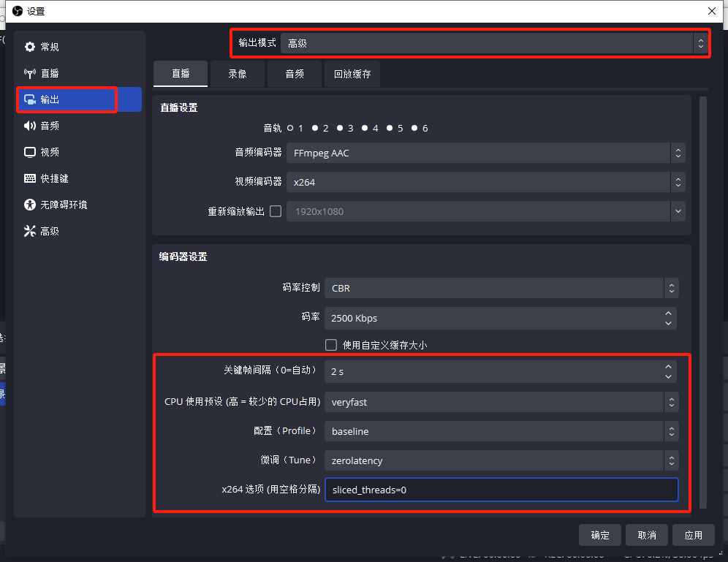
Task: Click 确定 to confirm settings
Action: pos(600,536)
